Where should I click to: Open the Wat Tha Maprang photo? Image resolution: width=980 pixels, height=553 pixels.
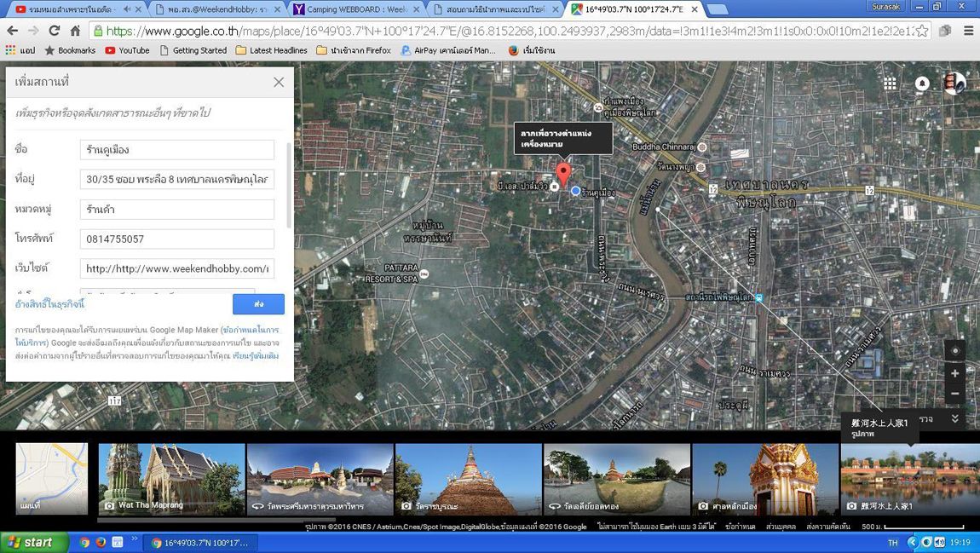pos(172,479)
